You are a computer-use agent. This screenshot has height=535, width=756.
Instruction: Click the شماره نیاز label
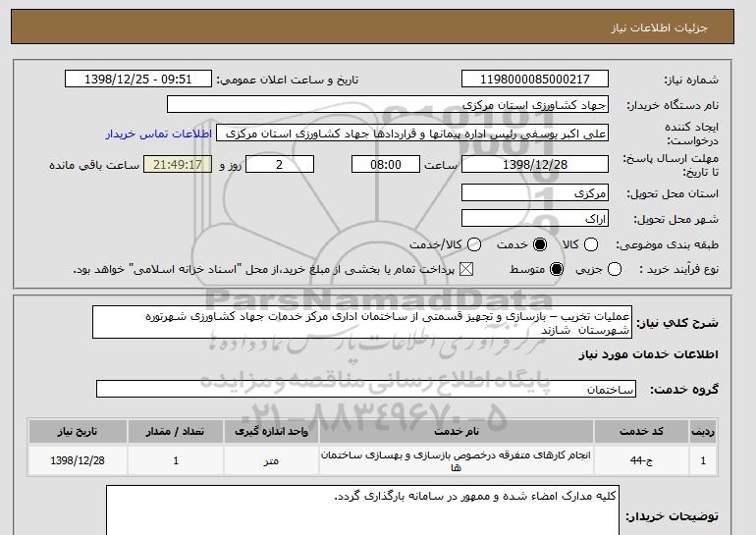[x=691, y=80]
